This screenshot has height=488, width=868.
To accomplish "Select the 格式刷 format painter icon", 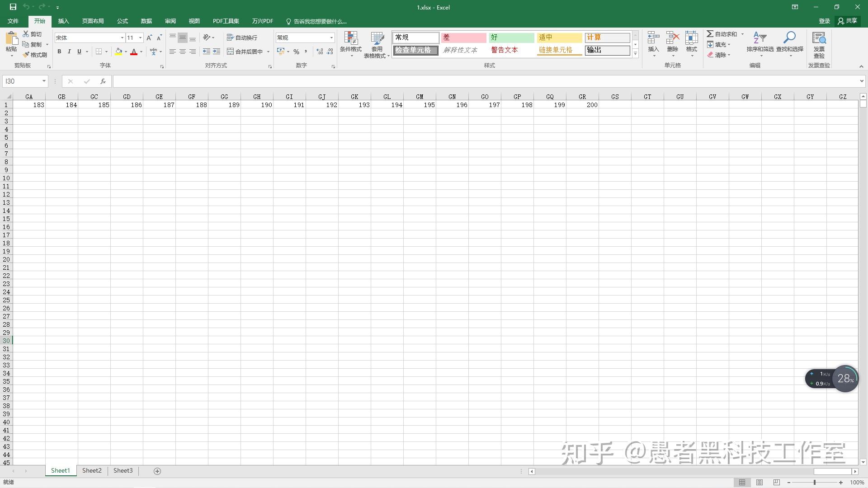I will coord(35,54).
